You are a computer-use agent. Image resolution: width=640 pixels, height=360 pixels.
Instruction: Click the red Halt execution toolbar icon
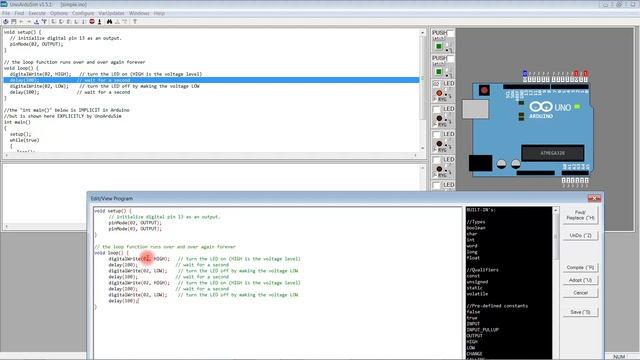[92, 22]
